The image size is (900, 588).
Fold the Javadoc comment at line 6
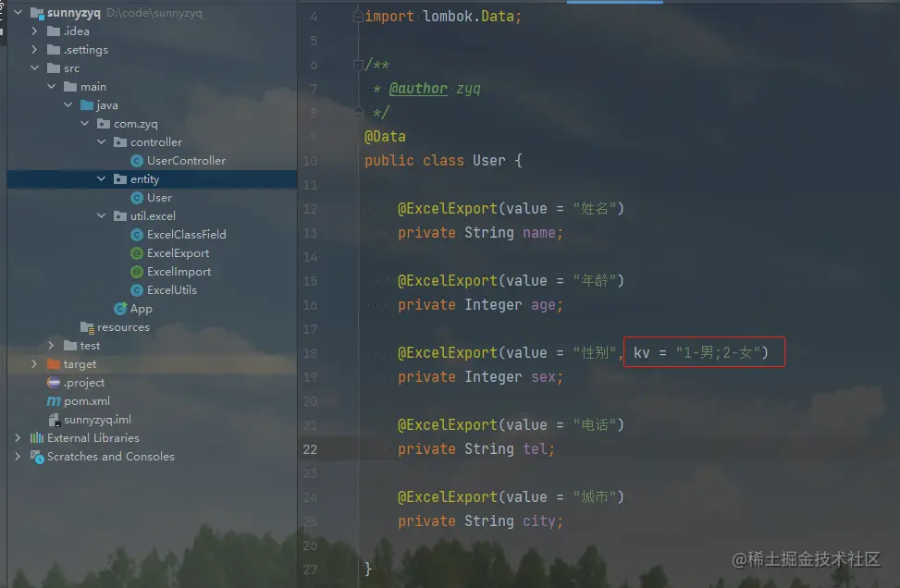[x=358, y=64]
